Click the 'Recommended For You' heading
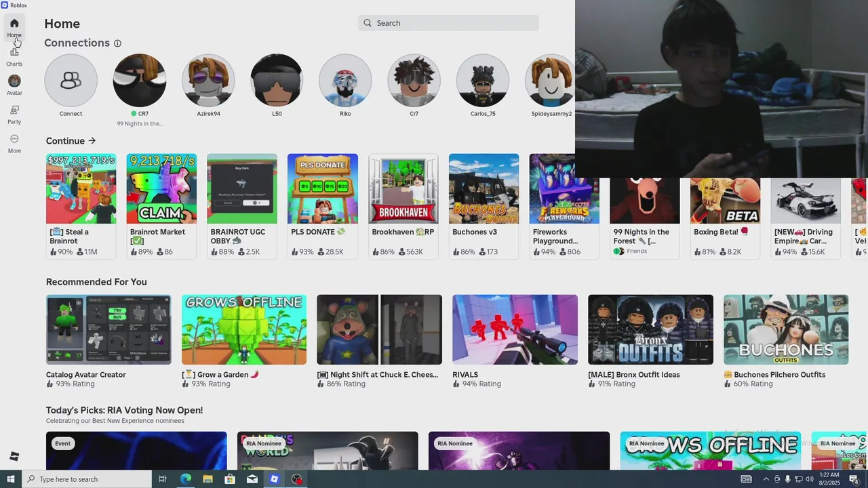Viewport: 868px width, 488px height. pyautogui.click(x=96, y=282)
